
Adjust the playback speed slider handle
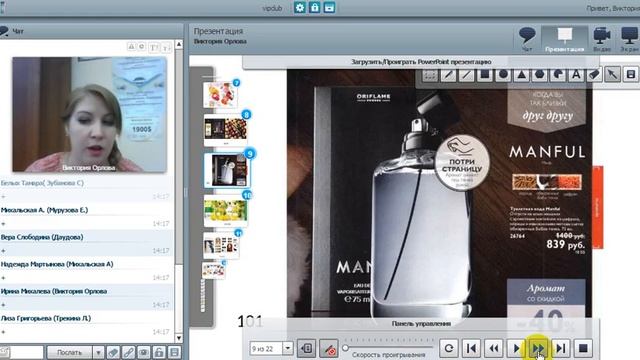[x=345, y=348]
